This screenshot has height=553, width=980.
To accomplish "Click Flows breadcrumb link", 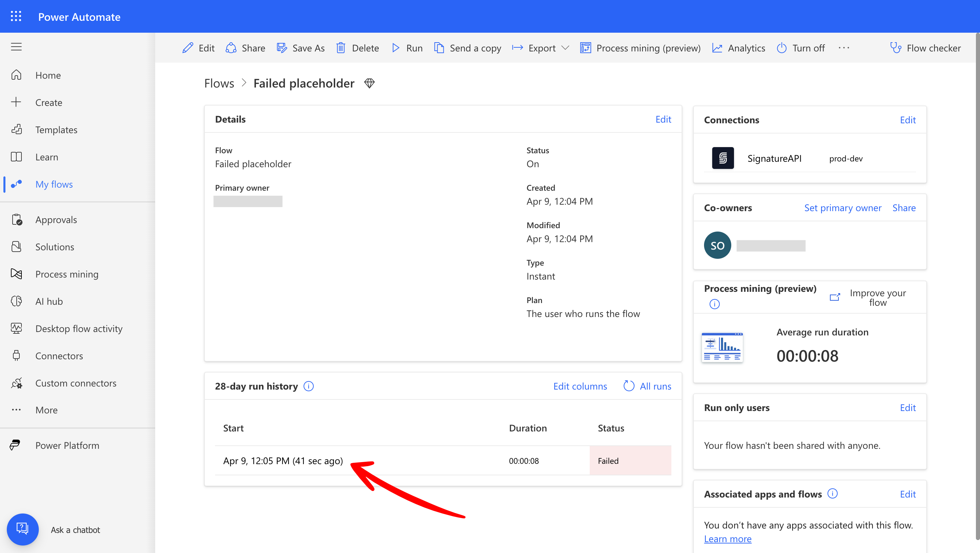I will [x=219, y=83].
